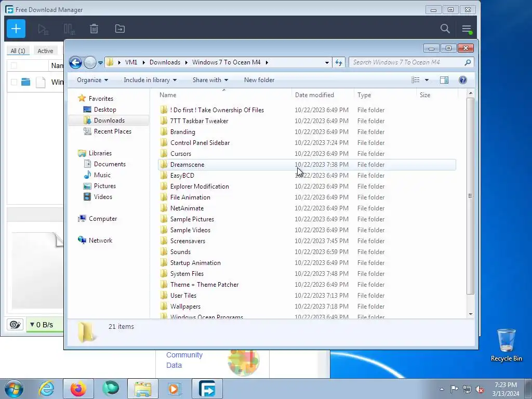532x399 pixels.
Task: Open Firefox from the taskbar
Action: (x=78, y=389)
